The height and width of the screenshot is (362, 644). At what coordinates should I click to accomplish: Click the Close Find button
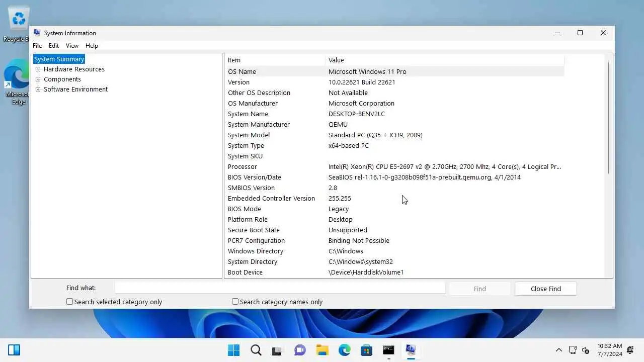pos(545,289)
